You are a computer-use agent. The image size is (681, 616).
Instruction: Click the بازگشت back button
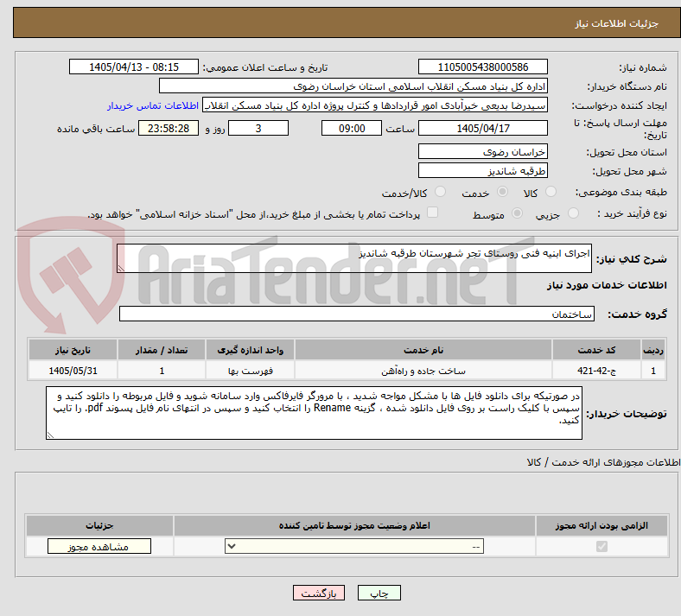[x=319, y=593]
